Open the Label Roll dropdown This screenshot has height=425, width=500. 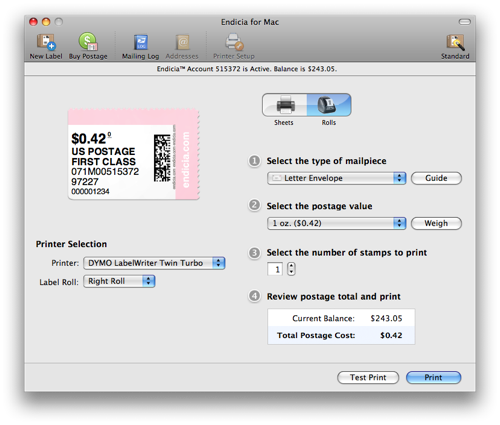pyautogui.click(x=119, y=281)
